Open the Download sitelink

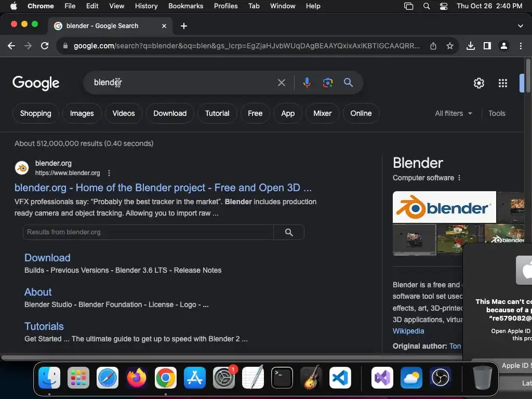tap(47, 258)
